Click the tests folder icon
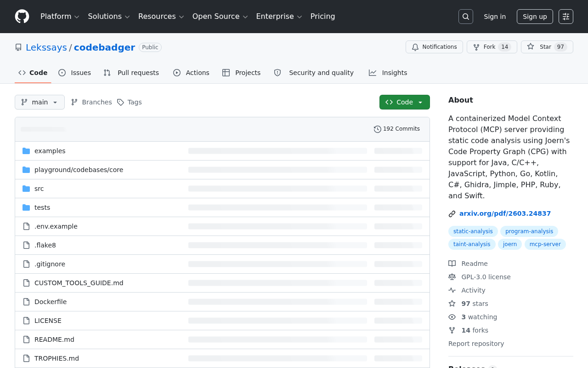This screenshot has width=588, height=368. coord(26,207)
